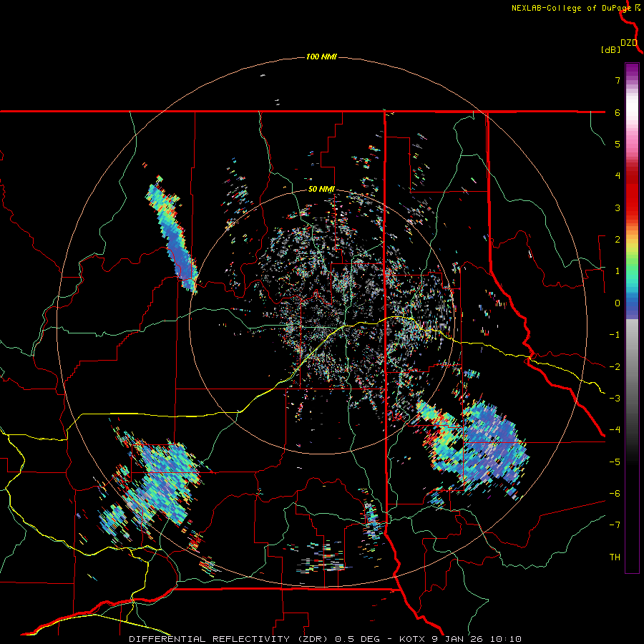Click the -5 value on color scale

pos(615,462)
